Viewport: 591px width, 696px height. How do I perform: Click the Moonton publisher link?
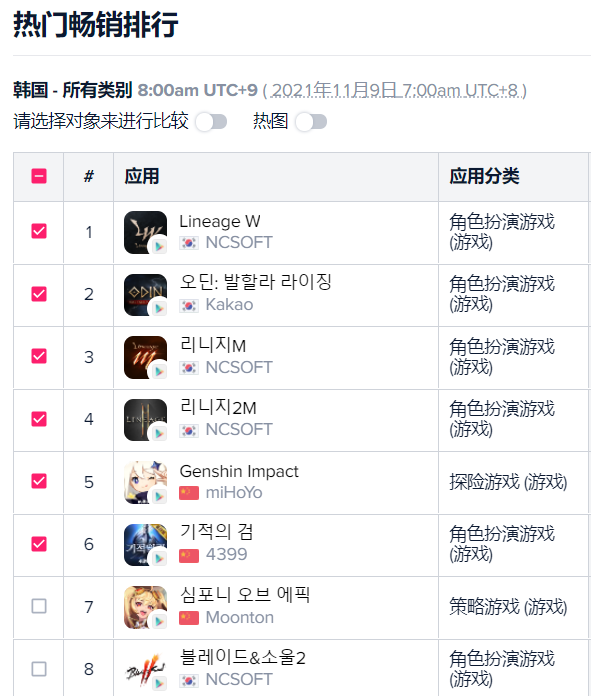point(240,617)
